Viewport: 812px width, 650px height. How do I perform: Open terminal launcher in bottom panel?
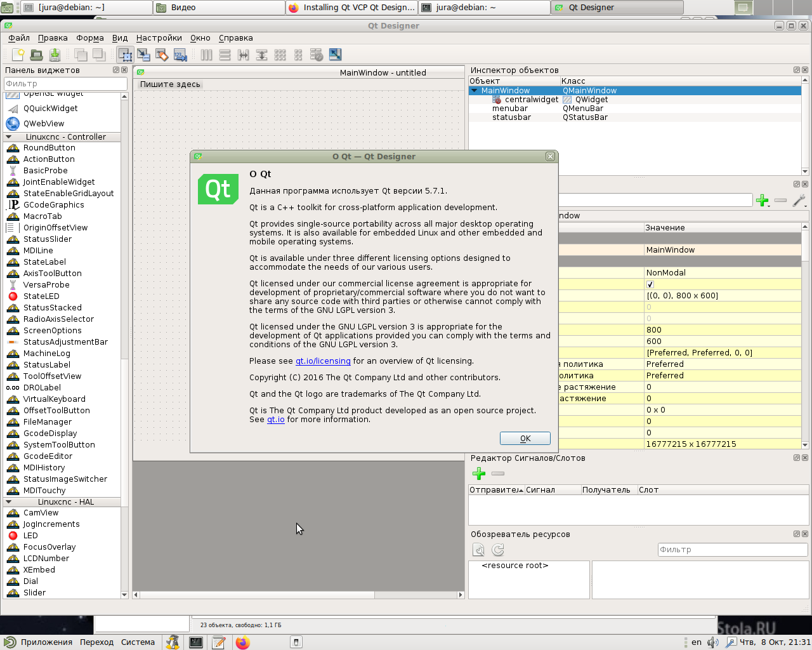coord(196,642)
